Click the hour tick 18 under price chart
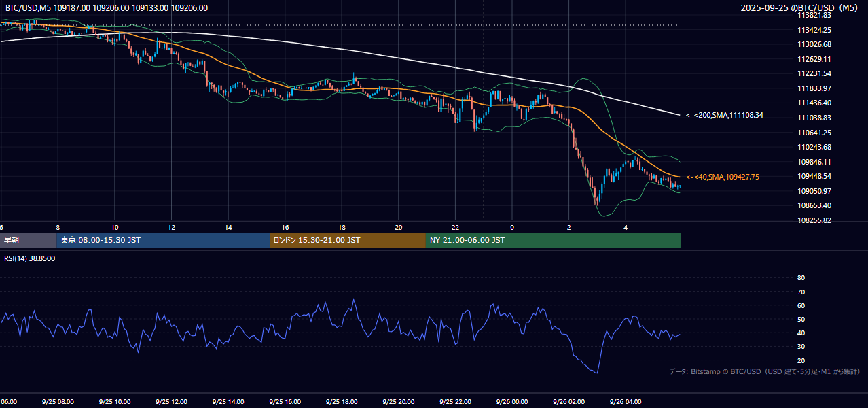 (342, 227)
